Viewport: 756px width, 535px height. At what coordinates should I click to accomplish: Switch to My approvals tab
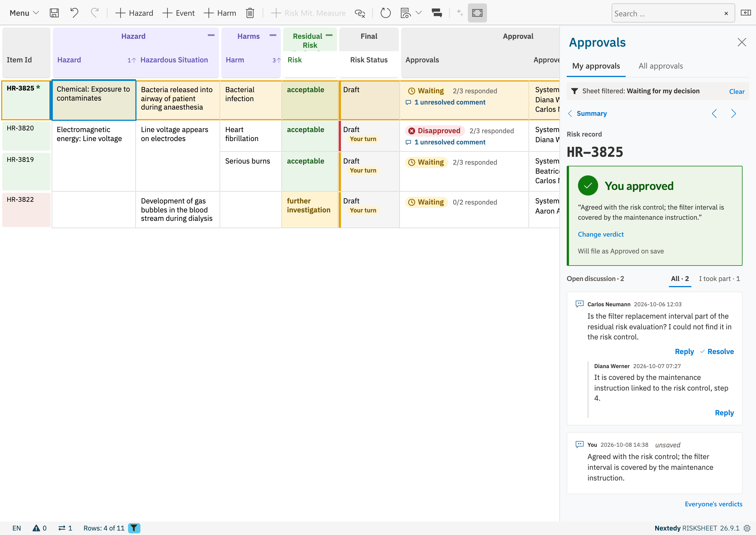point(596,66)
